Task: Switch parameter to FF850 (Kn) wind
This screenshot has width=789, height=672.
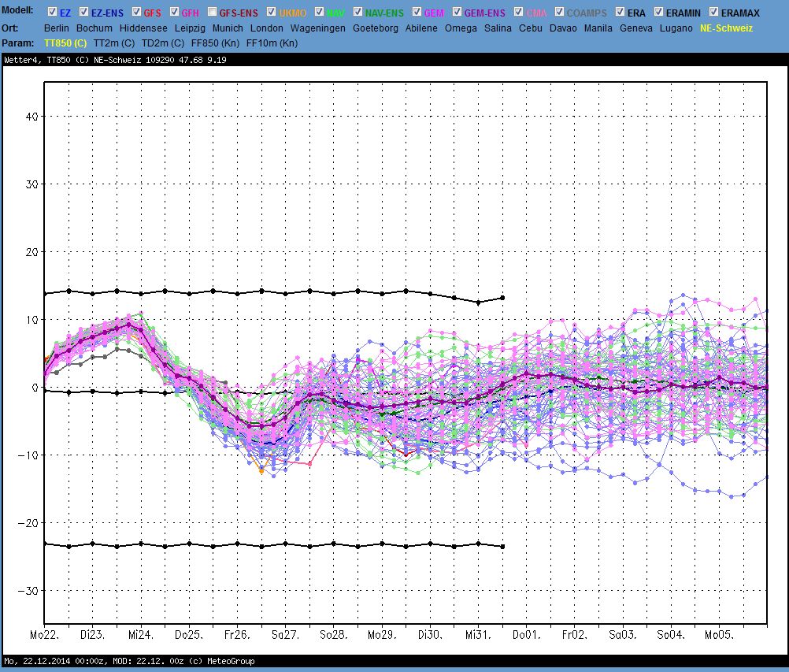Action: (215, 43)
